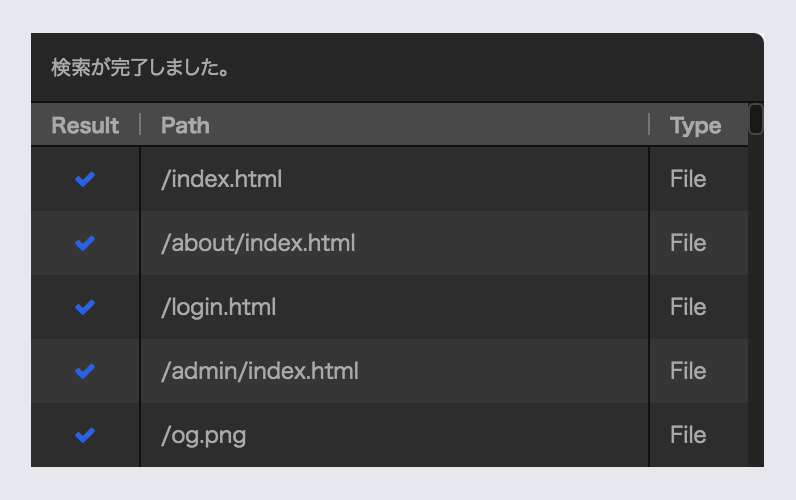Select the /about/index.html path row

click(258, 243)
